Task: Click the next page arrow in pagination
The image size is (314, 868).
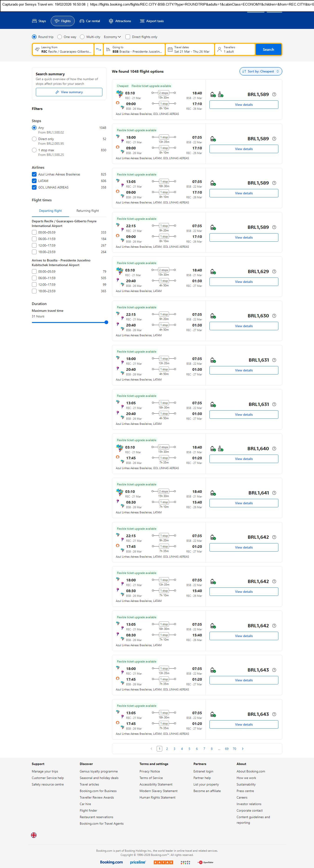Action: pos(243,748)
